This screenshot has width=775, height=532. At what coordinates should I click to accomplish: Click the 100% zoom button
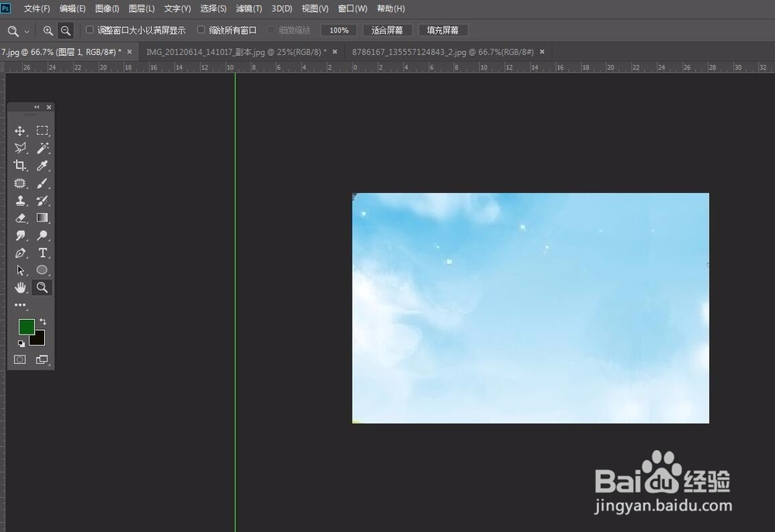click(339, 30)
